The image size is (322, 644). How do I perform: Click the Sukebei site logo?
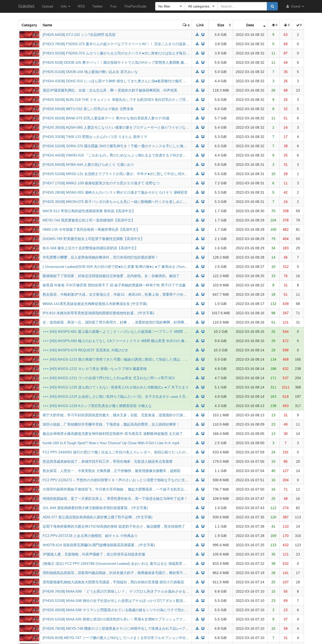(x=26, y=6)
